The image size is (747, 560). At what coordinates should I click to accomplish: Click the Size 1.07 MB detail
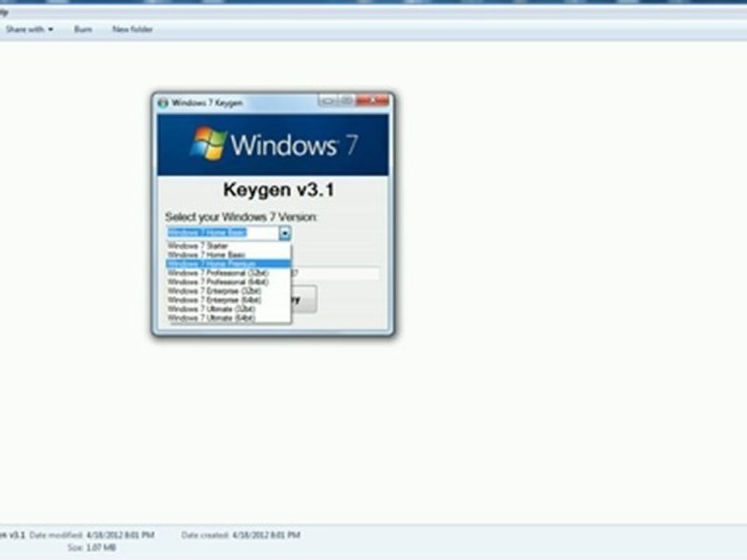click(92, 548)
